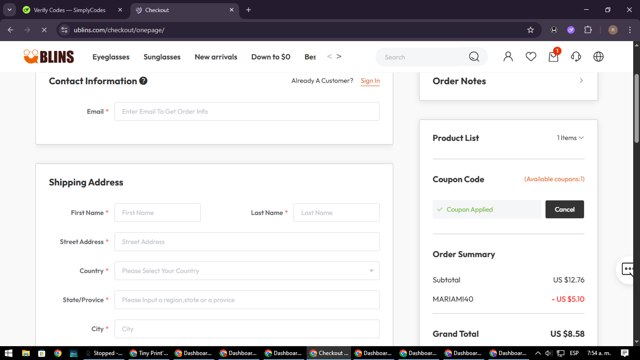Click the page vertical scrollbar
640x360 pixels.
pyautogui.click(x=636, y=108)
